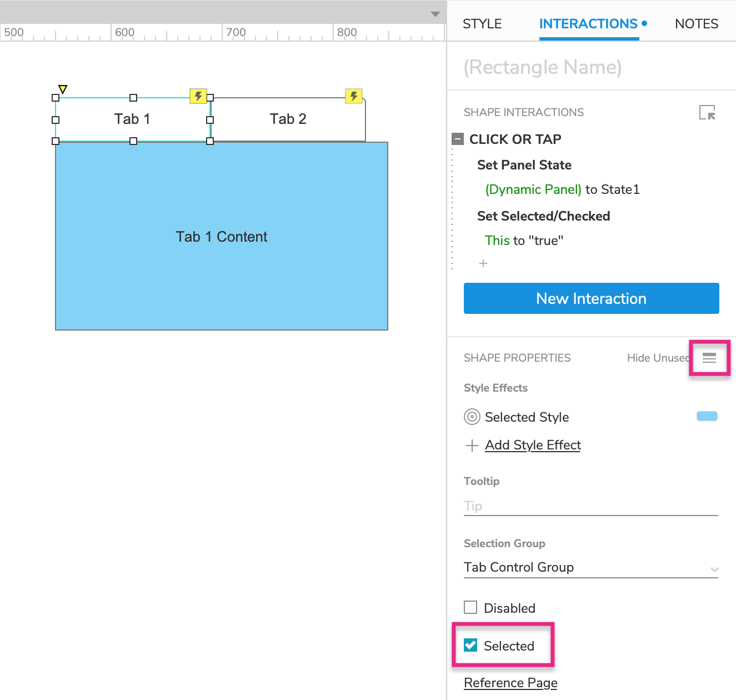Click the New Interaction button
Viewport: 736px width, 700px height.
pos(591,298)
